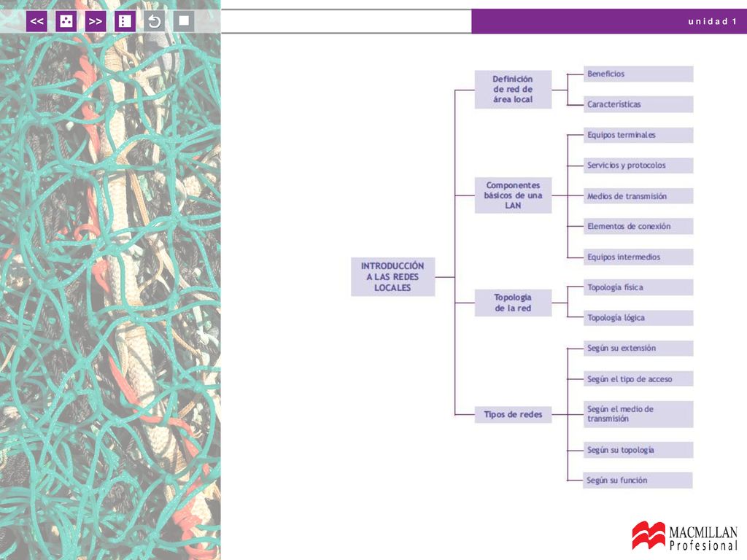
Task: Click the stop square icon
Action: tap(184, 21)
